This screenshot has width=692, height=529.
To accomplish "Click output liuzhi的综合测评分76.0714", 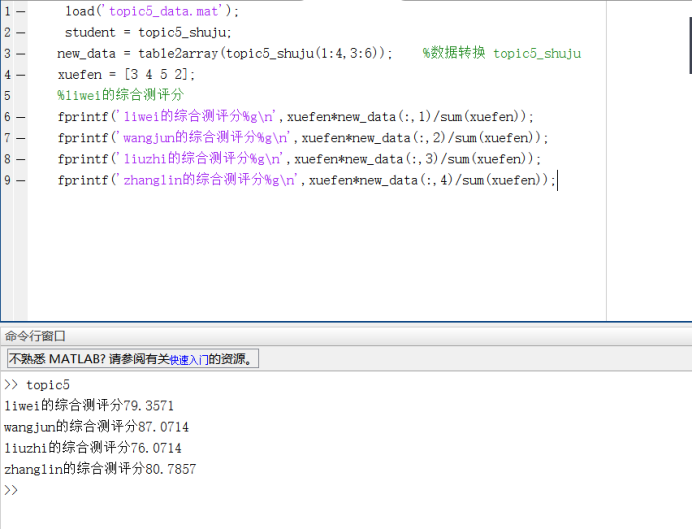I will [93, 448].
